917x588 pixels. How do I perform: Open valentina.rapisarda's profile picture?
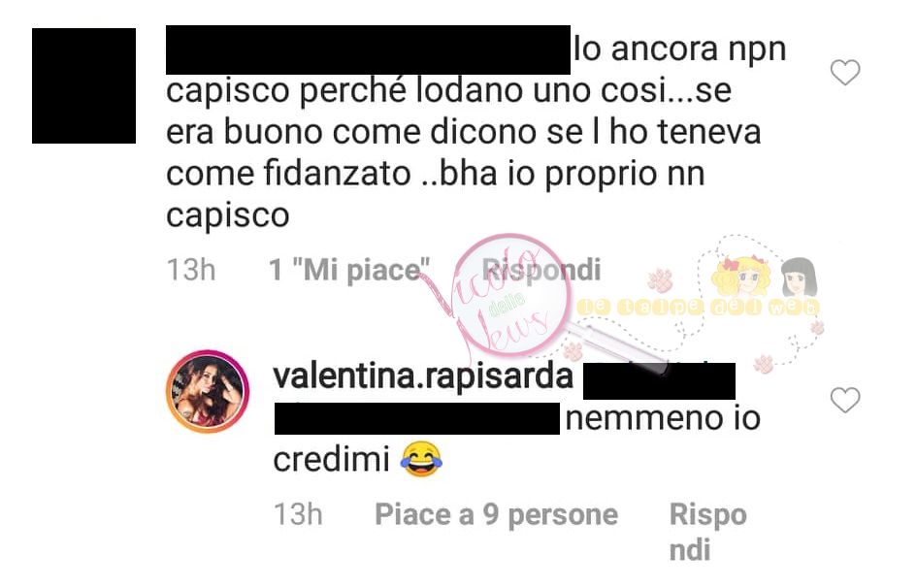pos(209,391)
